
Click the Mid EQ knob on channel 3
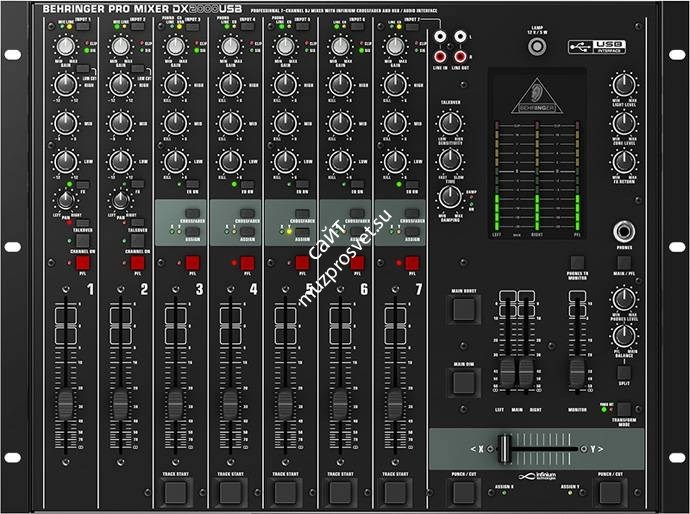(176, 123)
